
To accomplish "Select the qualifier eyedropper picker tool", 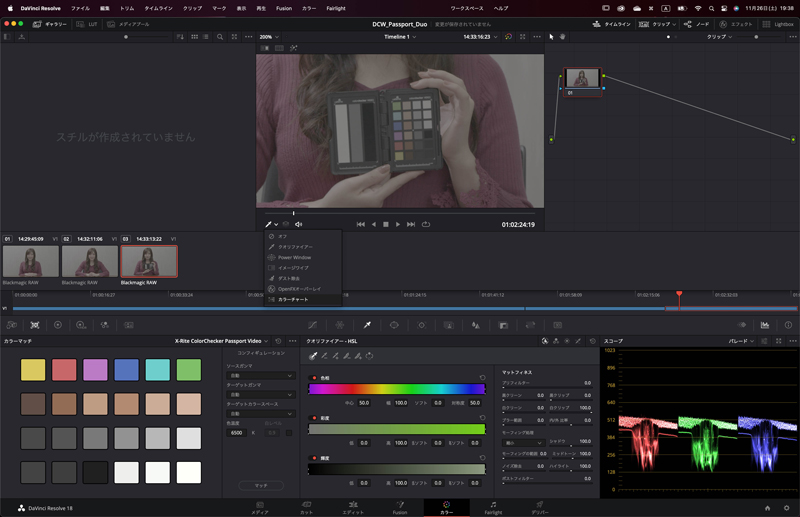I will pos(313,355).
